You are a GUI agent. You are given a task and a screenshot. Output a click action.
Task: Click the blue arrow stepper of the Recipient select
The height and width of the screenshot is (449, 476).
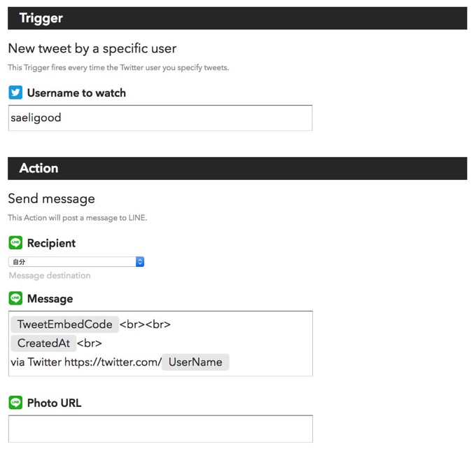coord(140,262)
